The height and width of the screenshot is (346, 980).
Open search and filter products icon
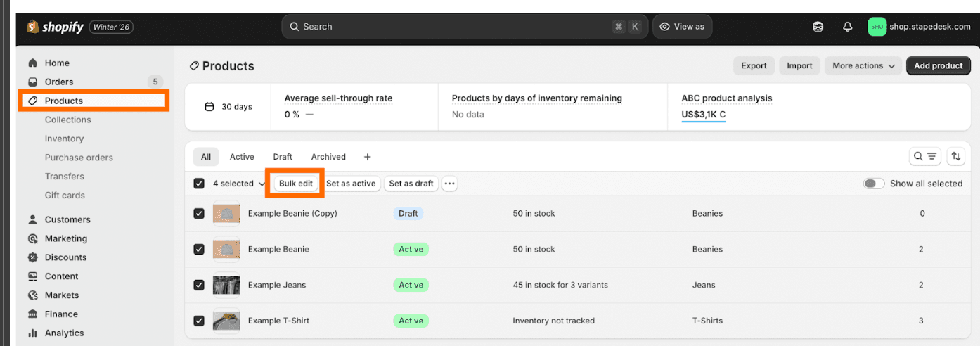(925, 157)
